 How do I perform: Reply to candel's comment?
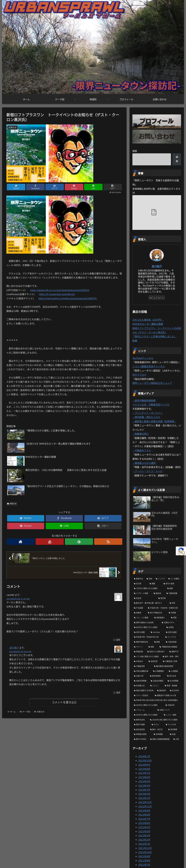pyautogui.click(x=116, y=640)
